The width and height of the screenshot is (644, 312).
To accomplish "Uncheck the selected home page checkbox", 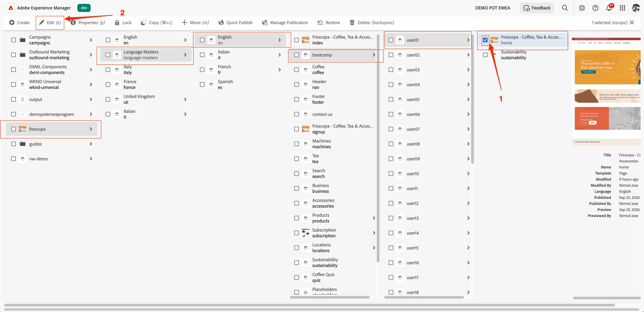I will [485, 40].
